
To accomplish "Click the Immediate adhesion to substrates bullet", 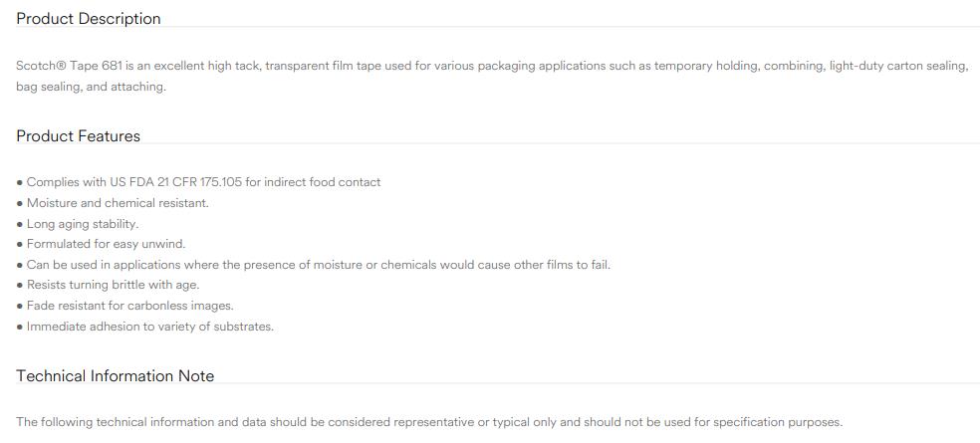I will click(x=145, y=327).
